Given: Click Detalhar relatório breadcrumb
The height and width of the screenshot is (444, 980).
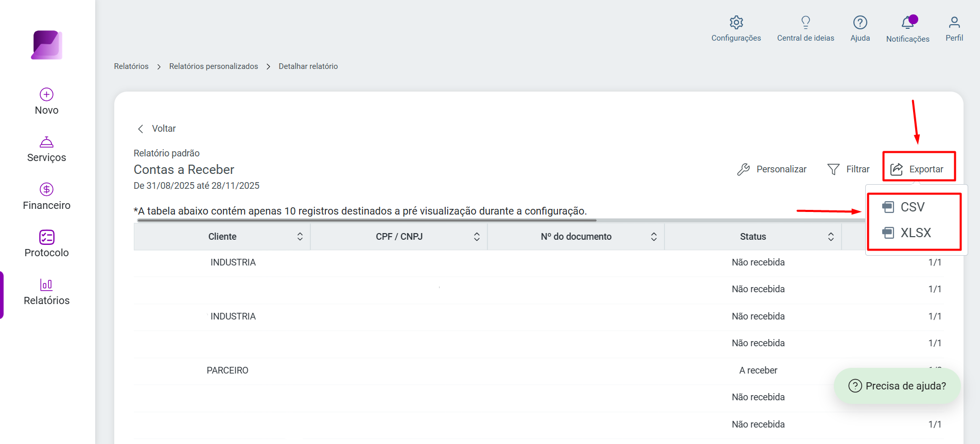Looking at the screenshot, I should pos(308,66).
